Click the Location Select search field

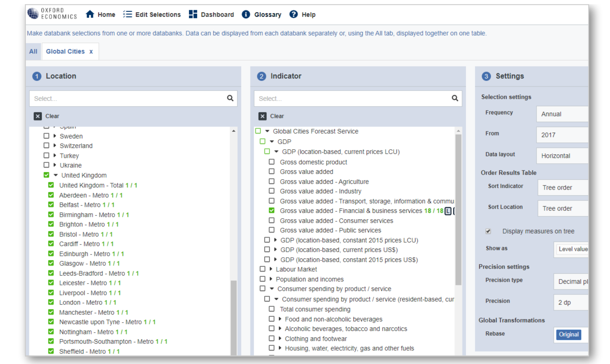(133, 98)
